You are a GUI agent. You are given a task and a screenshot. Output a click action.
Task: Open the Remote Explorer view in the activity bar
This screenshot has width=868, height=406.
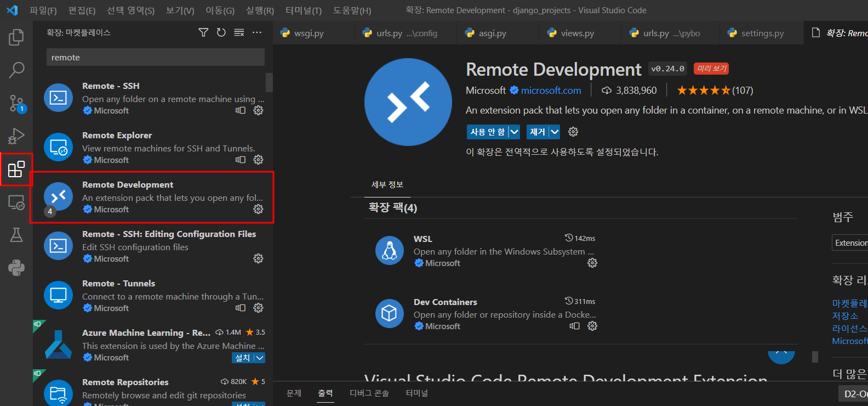click(x=16, y=202)
